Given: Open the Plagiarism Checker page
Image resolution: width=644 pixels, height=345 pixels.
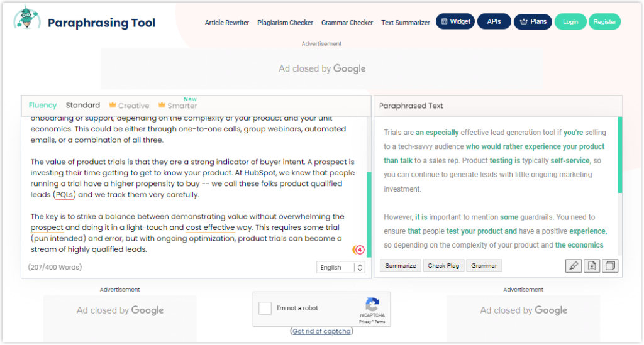Looking at the screenshot, I should point(285,23).
